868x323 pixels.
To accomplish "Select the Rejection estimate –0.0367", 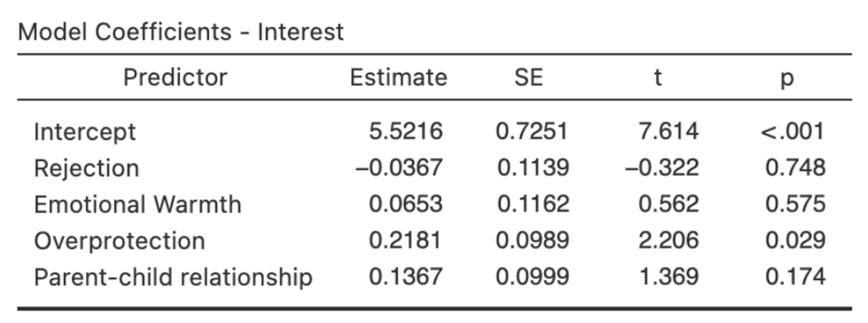I will pos(399,168).
